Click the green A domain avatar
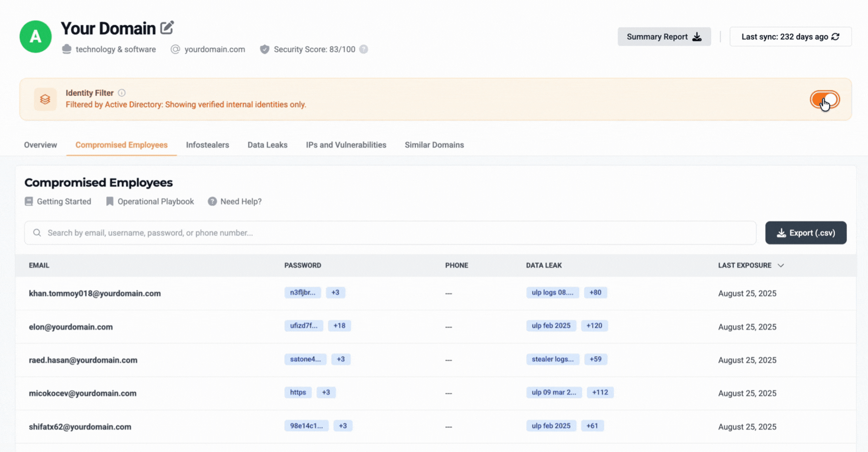 35,37
